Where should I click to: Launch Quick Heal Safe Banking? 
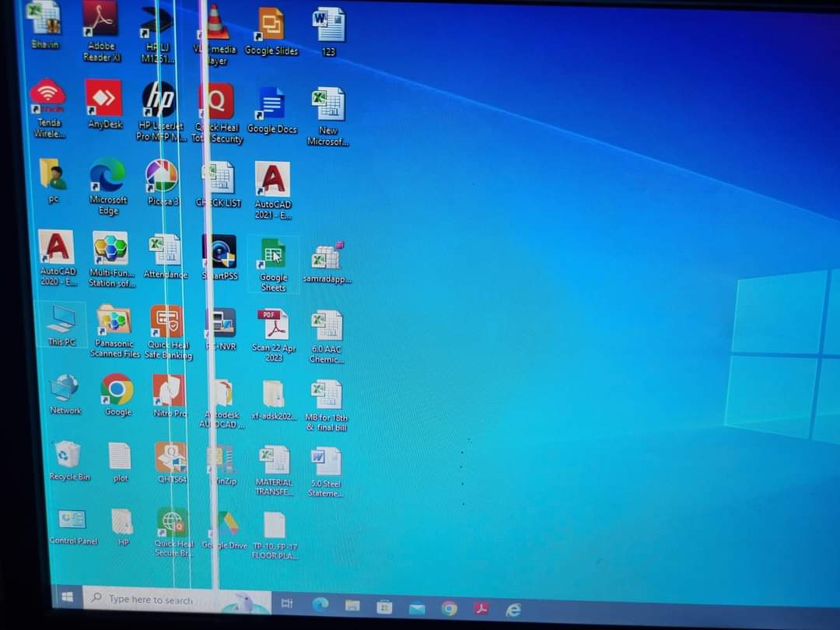(168, 332)
